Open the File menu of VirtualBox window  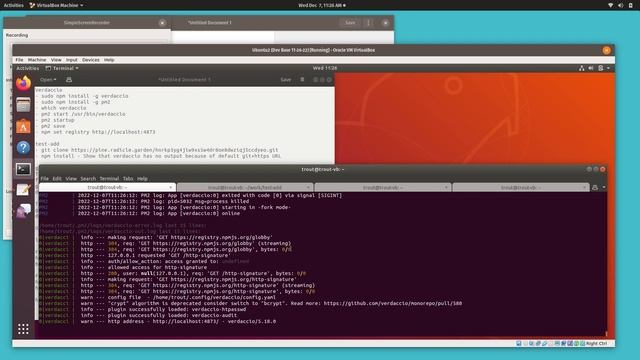pos(19,60)
